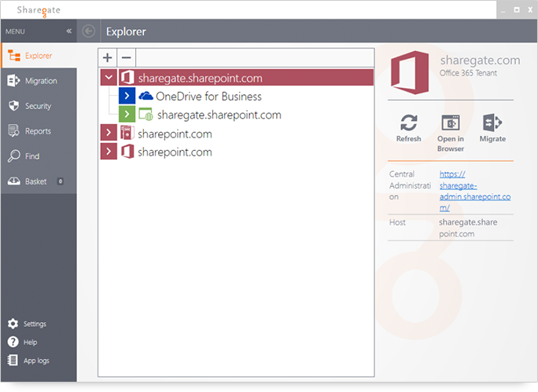This screenshot has height=392, width=538.
Task: Click the Refresh icon
Action: coord(408,123)
